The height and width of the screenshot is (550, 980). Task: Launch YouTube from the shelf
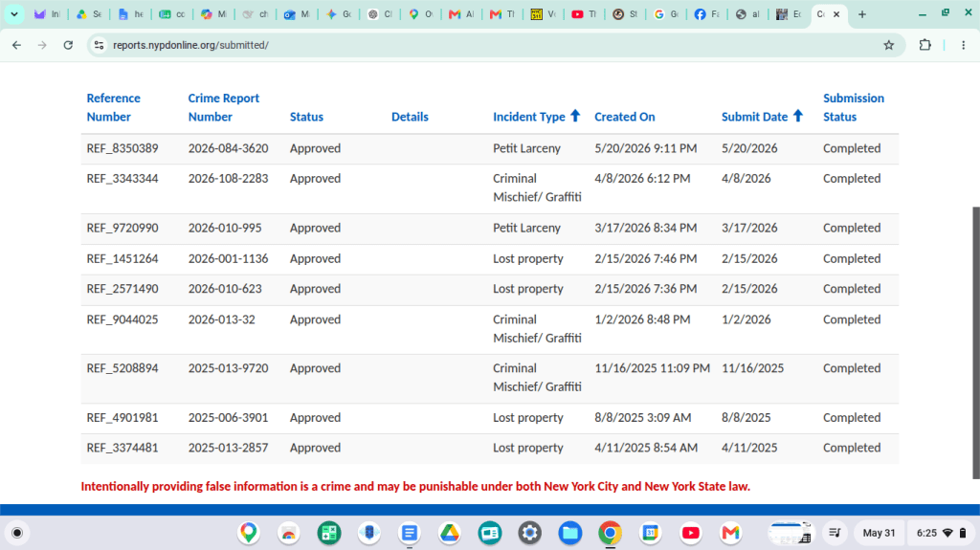[x=691, y=533]
